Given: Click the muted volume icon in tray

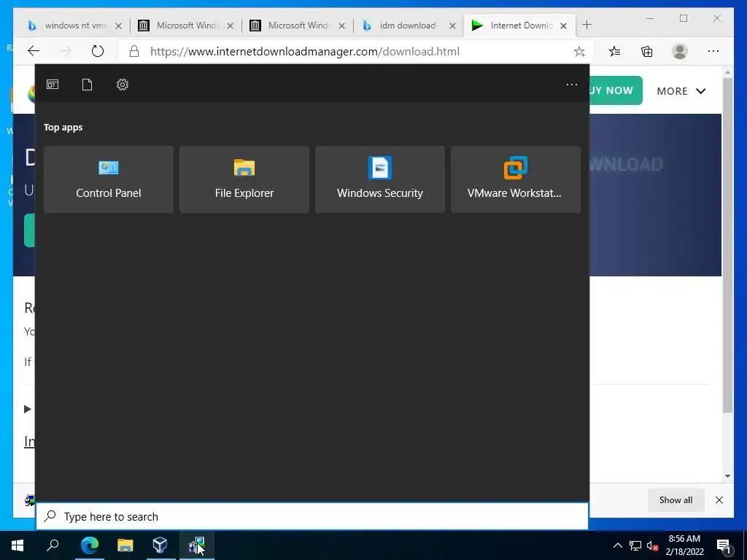Looking at the screenshot, I should coord(652,545).
